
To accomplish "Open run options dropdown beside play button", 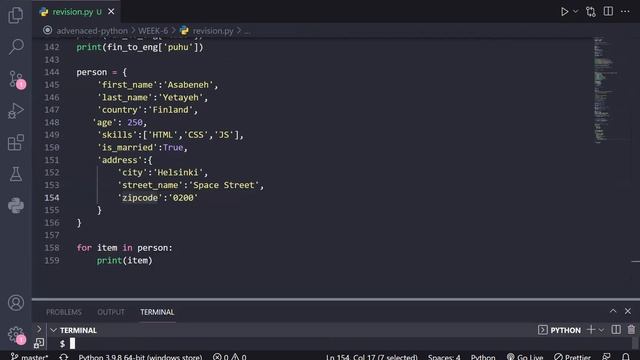I will (x=576, y=12).
